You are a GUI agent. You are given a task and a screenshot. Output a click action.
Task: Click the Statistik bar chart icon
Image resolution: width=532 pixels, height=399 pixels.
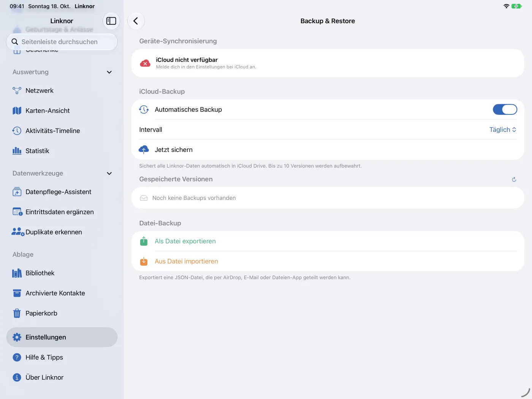coord(17,151)
